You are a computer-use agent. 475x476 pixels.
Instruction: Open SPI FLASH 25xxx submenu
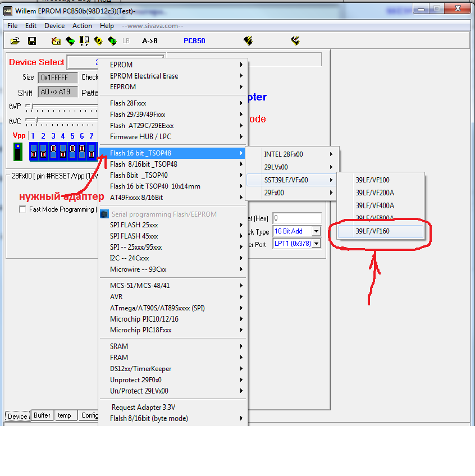tap(173, 225)
